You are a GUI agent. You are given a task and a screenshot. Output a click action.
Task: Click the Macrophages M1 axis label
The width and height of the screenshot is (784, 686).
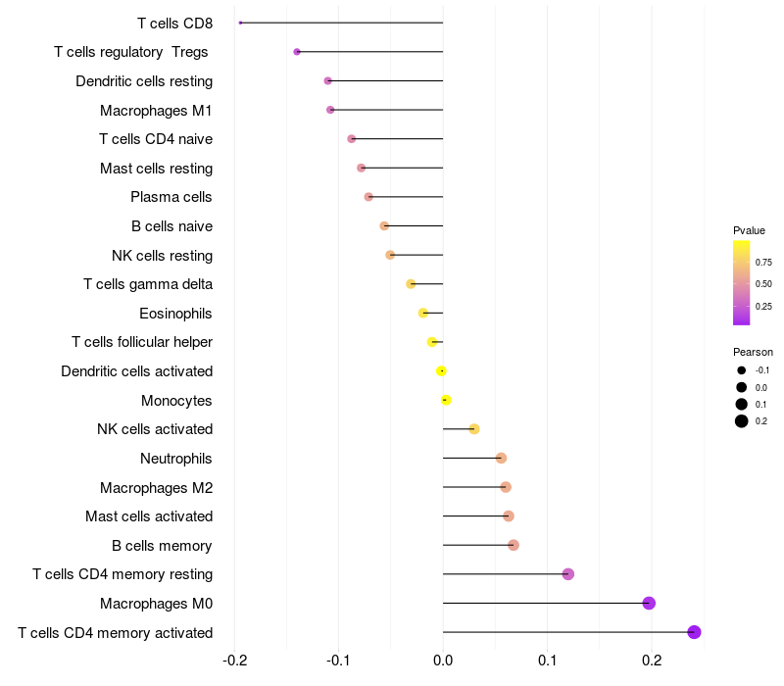(x=156, y=110)
